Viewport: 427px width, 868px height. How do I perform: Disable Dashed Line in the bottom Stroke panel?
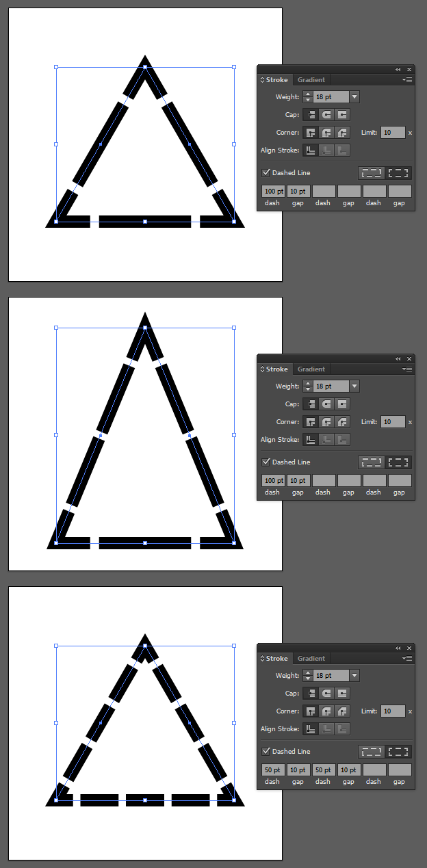[266, 752]
